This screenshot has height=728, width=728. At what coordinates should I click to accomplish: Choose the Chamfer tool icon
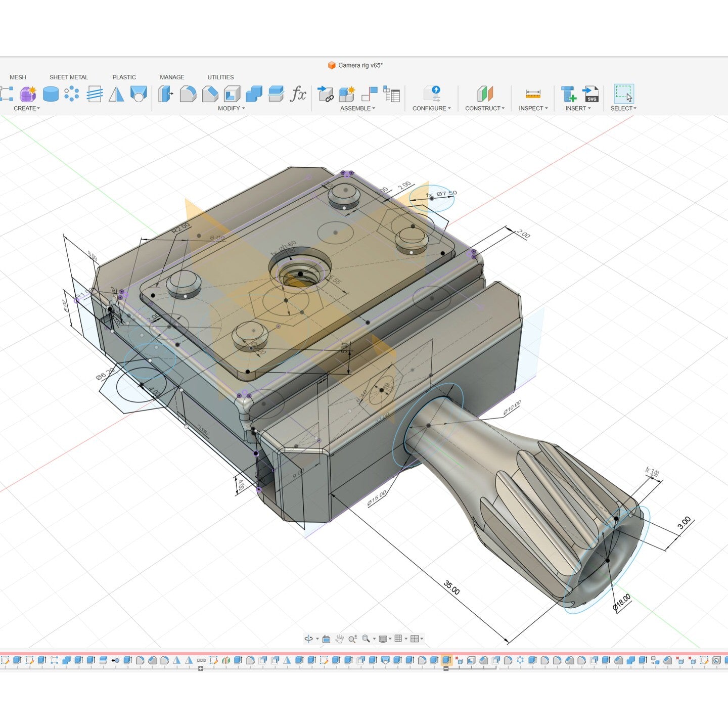click(x=210, y=94)
